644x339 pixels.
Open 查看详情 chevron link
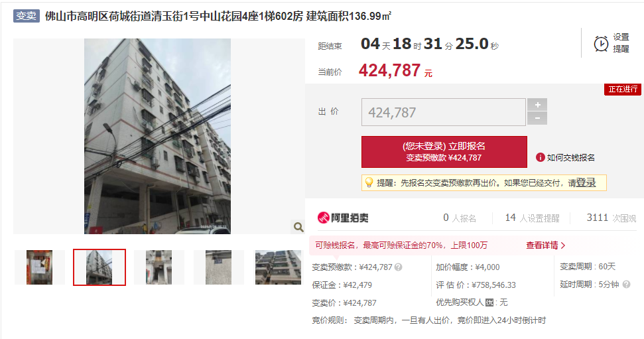[546, 245]
